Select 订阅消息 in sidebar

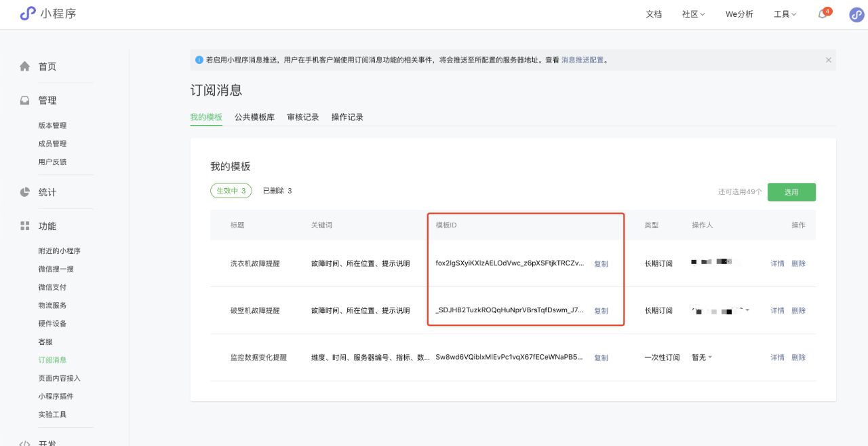coord(52,360)
